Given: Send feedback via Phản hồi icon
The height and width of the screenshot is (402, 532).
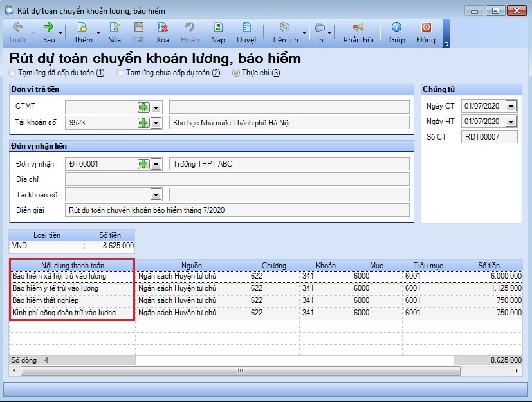Looking at the screenshot, I should tap(358, 27).
